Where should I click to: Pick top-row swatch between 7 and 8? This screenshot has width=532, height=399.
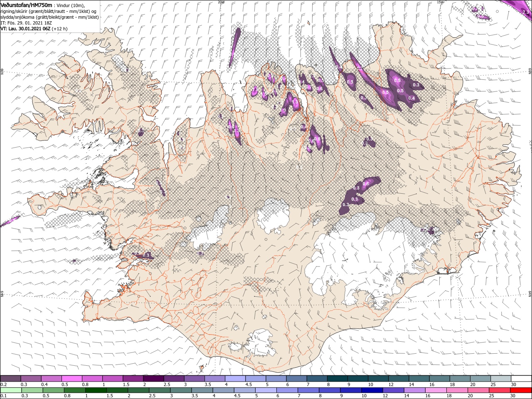click(x=317, y=379)
